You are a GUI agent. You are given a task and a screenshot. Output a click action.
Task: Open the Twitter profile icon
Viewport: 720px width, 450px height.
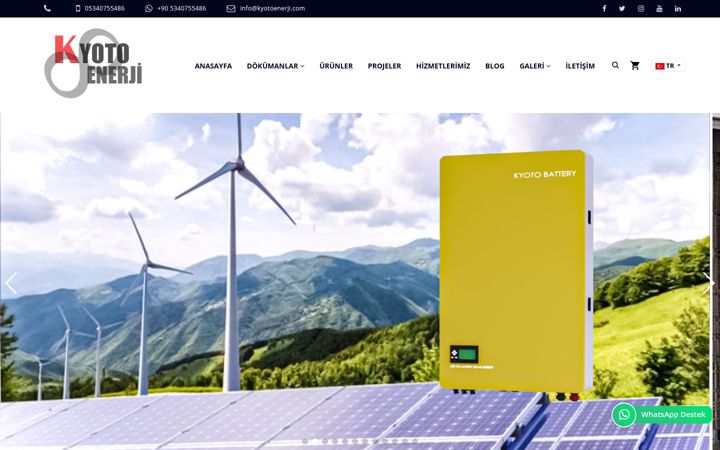(622, 8)
